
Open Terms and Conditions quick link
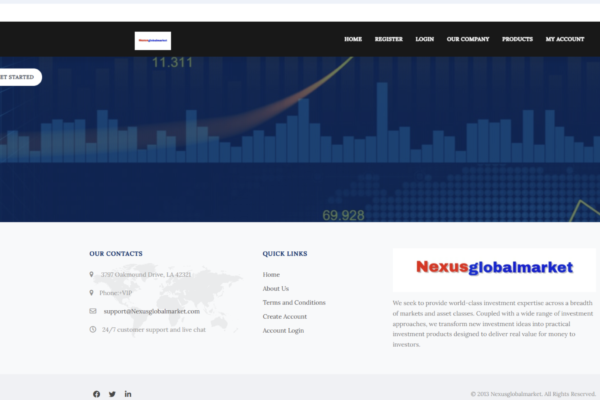pos(294,302)
